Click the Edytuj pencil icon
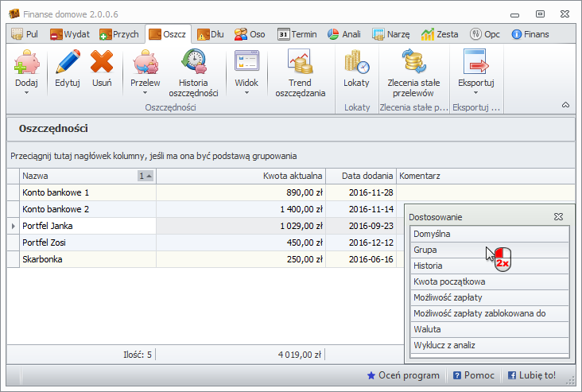Viewport: 582px width, 392px height. point(68,63)
